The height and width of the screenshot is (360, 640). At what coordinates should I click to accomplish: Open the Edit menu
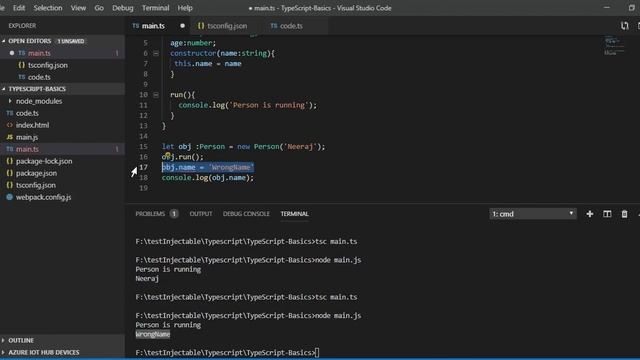19,8
